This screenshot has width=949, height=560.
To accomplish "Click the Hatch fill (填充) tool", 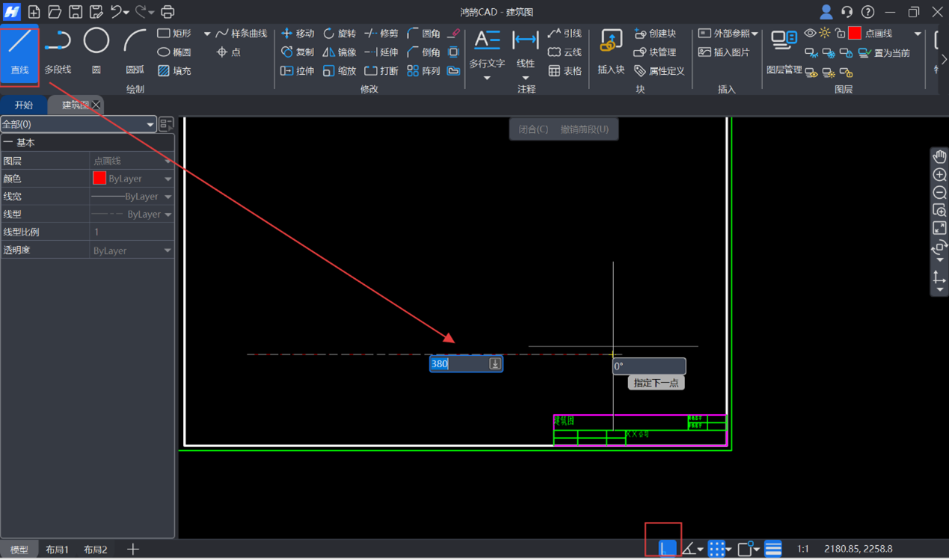I will coord(174,71).
